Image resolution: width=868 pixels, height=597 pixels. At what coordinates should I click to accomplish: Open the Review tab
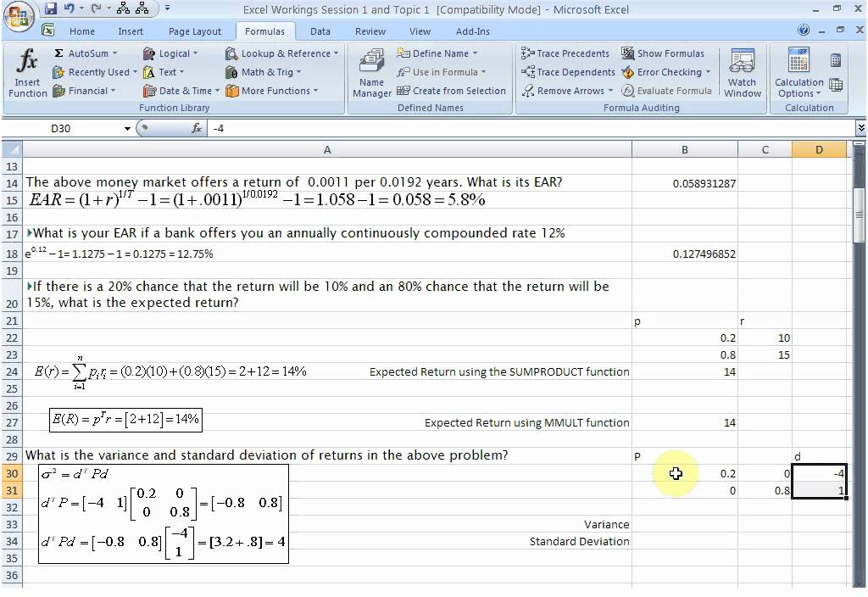[370, 31]
